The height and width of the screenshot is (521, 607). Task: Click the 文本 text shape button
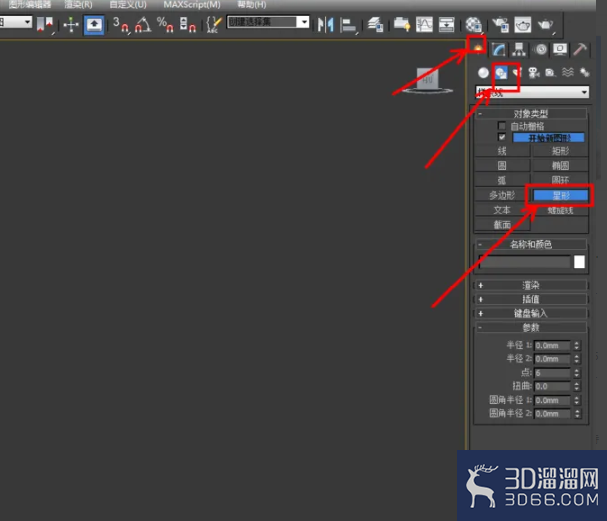pyautogui.click(x=502, y=210)
